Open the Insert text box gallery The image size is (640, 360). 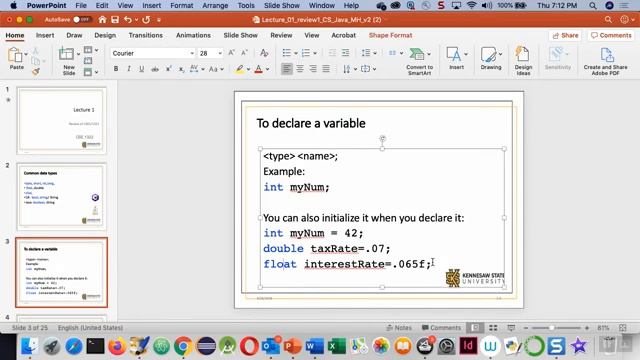click(456, 58)
